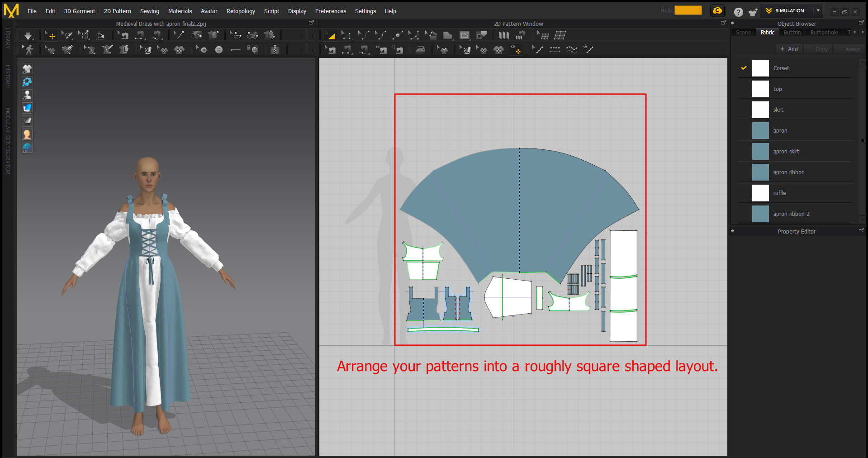Select the ruffle fabric list item
Image resolution: width=868 pixels, height=458 pixels.
coord(779,193)
